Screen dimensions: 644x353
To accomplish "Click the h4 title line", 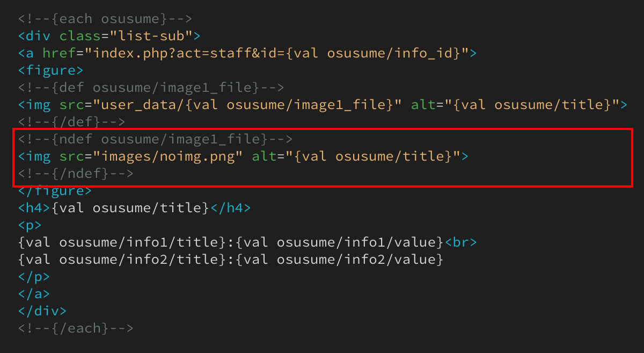I will click(134, 208).
